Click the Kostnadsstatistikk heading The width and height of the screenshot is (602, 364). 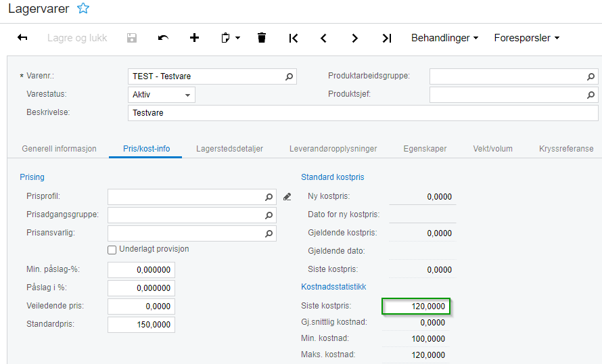point(333,287)
